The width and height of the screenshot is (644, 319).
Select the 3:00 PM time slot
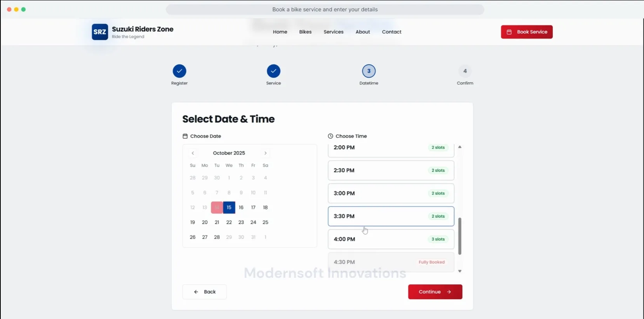(391, 193)
